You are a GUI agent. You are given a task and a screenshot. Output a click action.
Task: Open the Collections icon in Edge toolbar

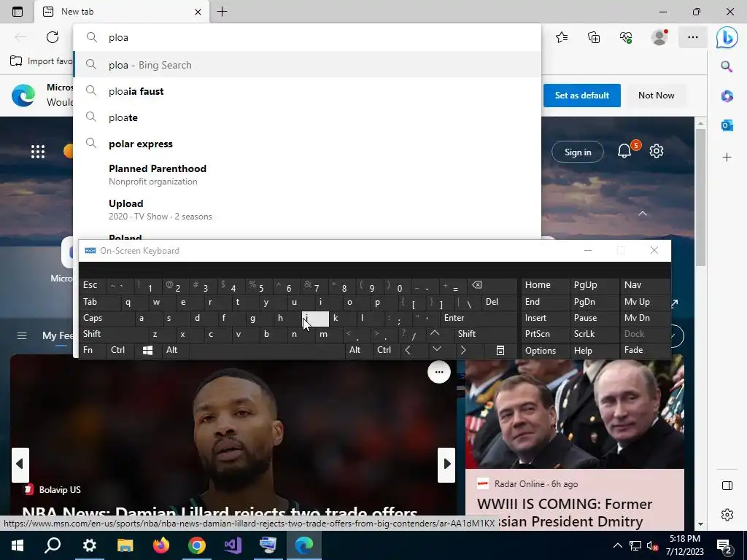[x=594, y=37]
